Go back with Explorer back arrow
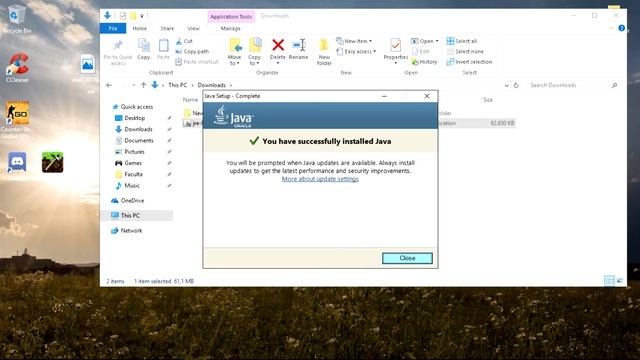 109,85
